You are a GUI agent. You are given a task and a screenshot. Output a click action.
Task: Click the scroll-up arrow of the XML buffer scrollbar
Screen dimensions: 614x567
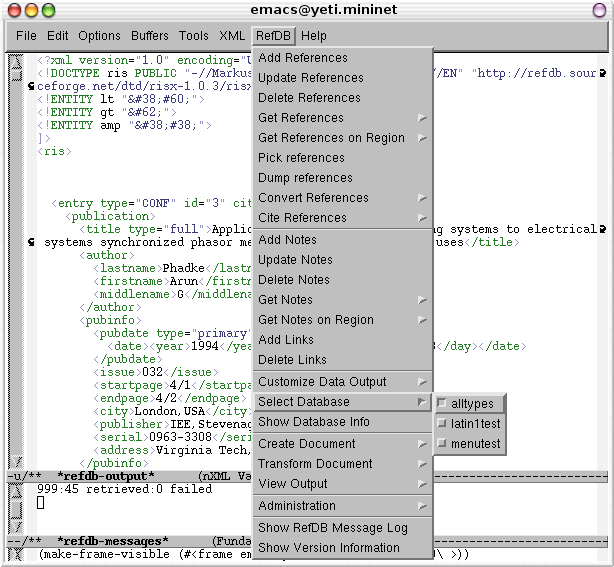16,63
